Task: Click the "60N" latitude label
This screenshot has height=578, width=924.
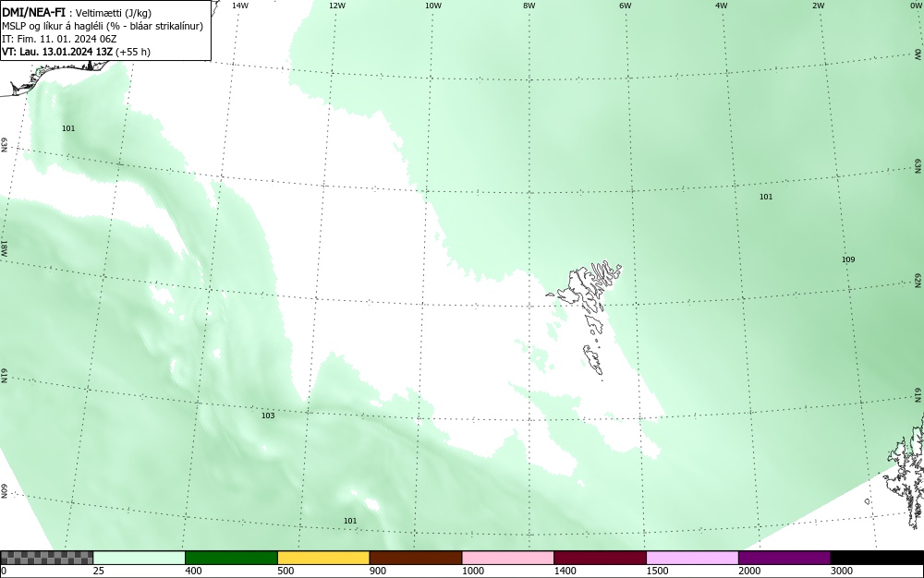Action: click(x=4, y=491)
